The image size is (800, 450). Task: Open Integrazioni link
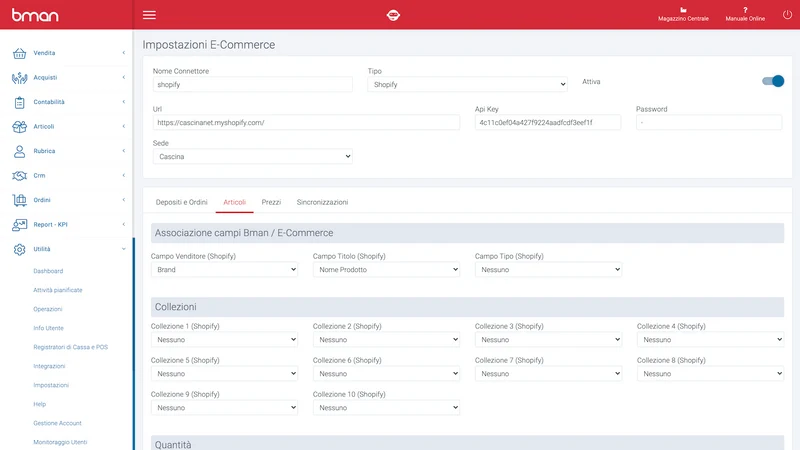click(49, 366)
